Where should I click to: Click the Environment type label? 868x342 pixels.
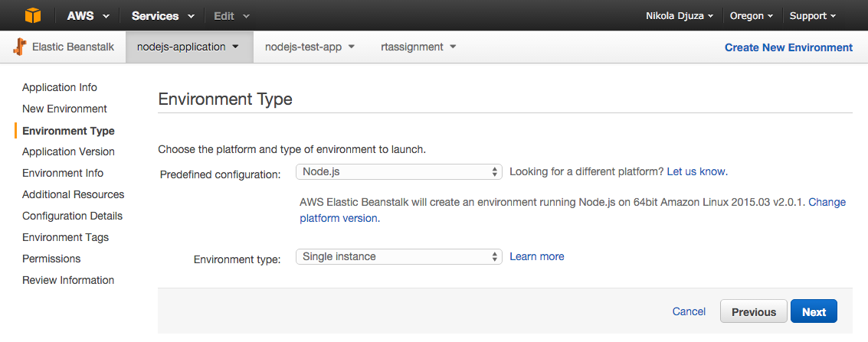(x=237, y=259)
